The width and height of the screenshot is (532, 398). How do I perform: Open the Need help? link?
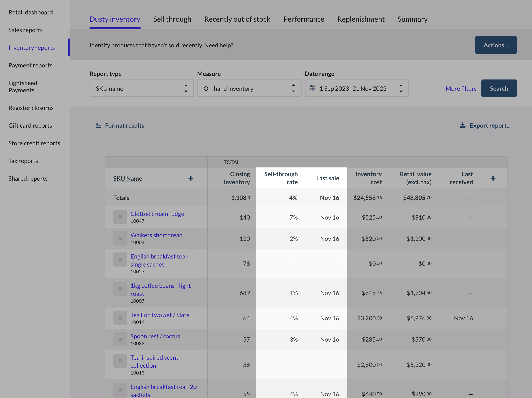pos(219,45)
